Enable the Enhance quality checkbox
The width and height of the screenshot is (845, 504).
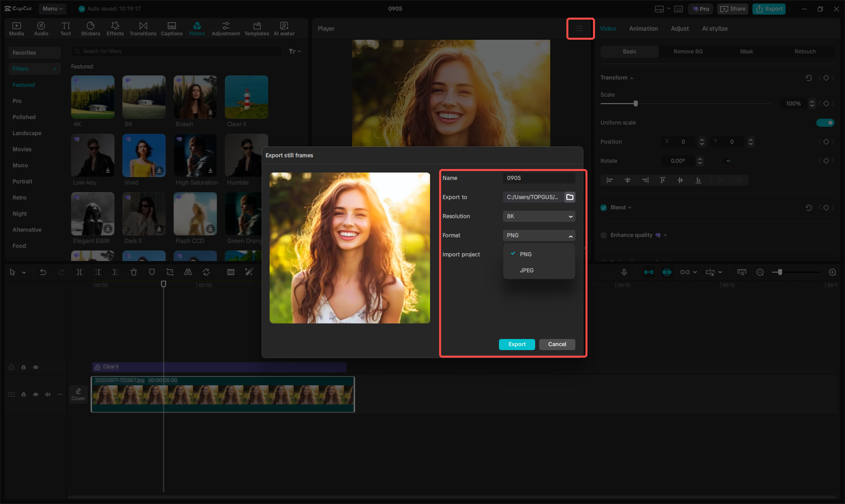[x=603, y=235]
